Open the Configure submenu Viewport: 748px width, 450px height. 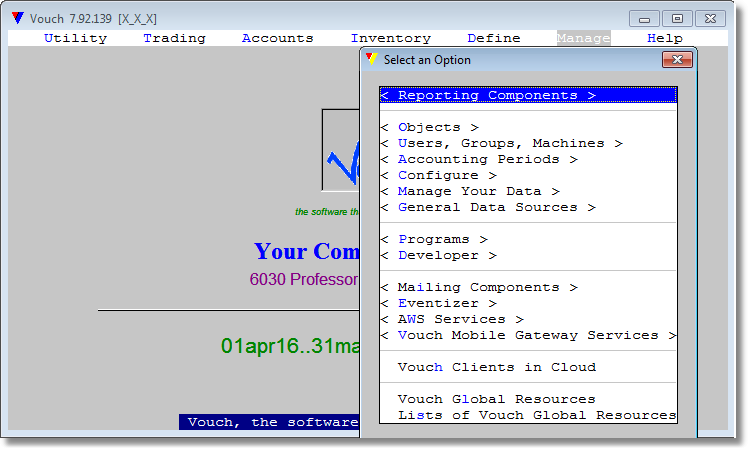[528, 175]
